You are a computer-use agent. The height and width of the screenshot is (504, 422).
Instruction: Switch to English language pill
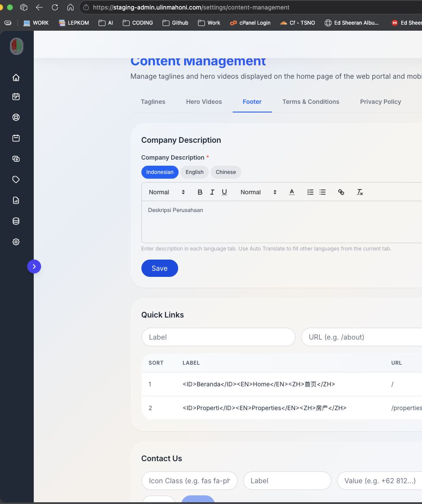[195, 172]
